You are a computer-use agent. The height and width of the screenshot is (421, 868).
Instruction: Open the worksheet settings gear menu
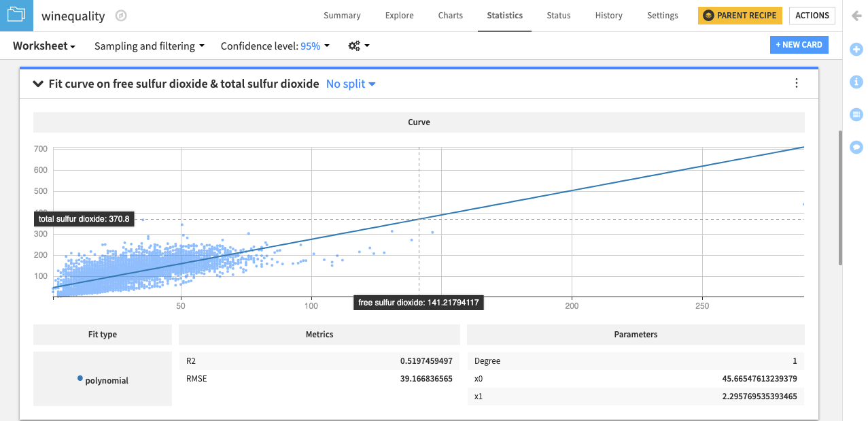(353, 46)
